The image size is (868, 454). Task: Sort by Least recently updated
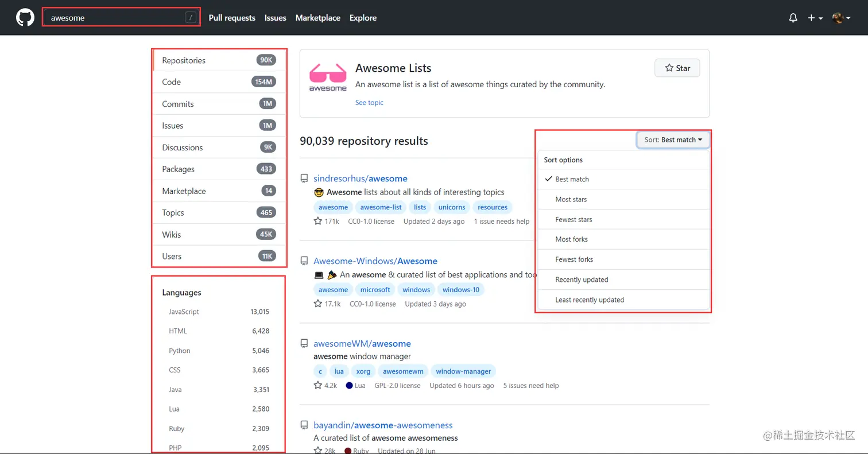tap(624, 300)
